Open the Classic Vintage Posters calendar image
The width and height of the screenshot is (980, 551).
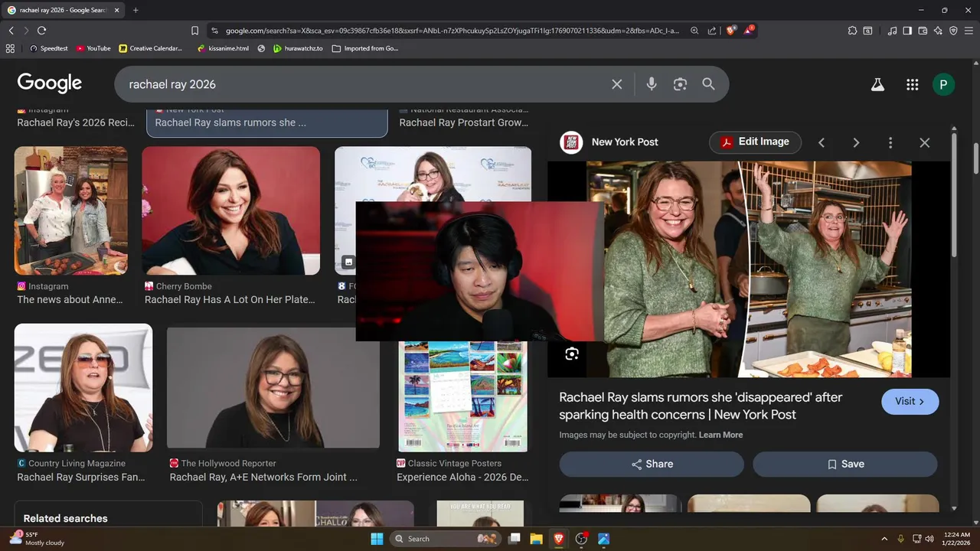tap(462, 396)
